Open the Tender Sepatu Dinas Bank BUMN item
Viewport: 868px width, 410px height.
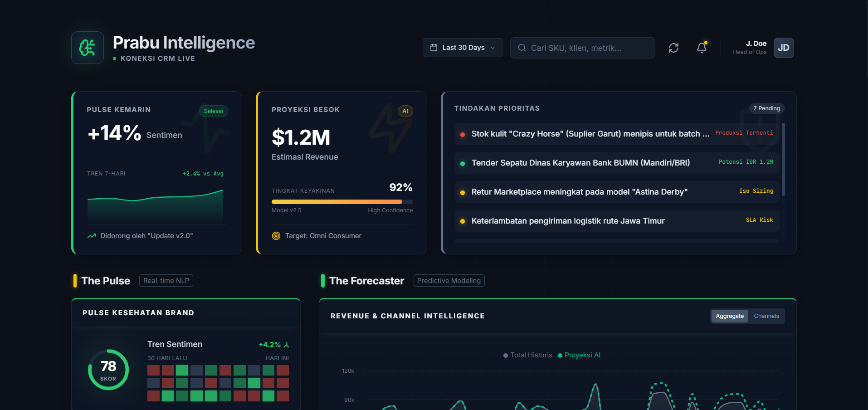click(617, 163)
